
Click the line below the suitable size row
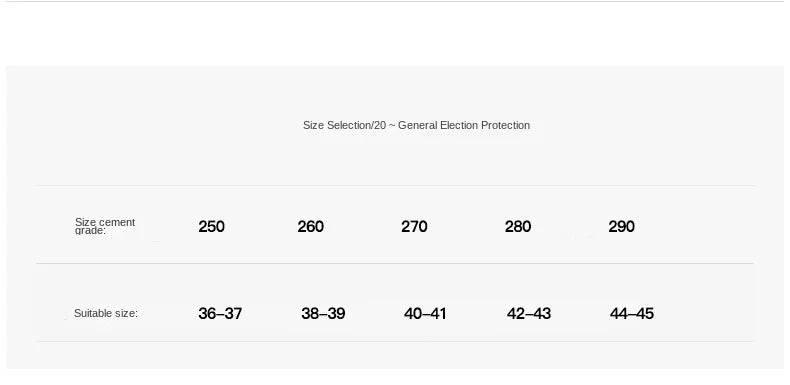pos(395,342)
